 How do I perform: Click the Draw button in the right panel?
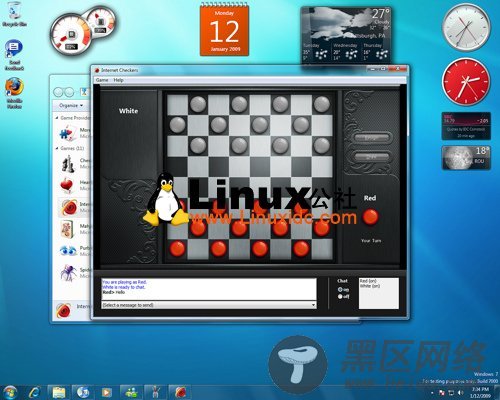[371, 157]
